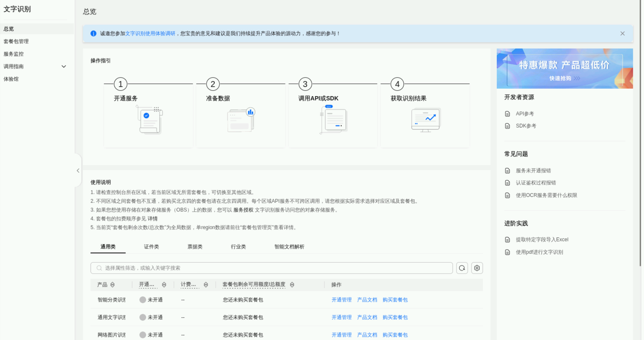This screenshot has width=644, height=340.
Task: Click the 调用API或SDK step illustration icon
Action: click(x=333, y=120)
